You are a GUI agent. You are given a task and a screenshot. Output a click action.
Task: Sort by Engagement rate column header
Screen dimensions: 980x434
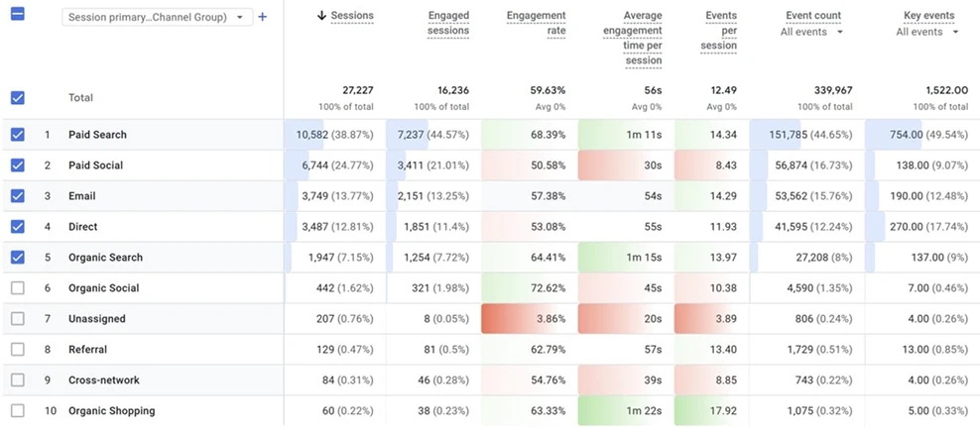point(537,23)
